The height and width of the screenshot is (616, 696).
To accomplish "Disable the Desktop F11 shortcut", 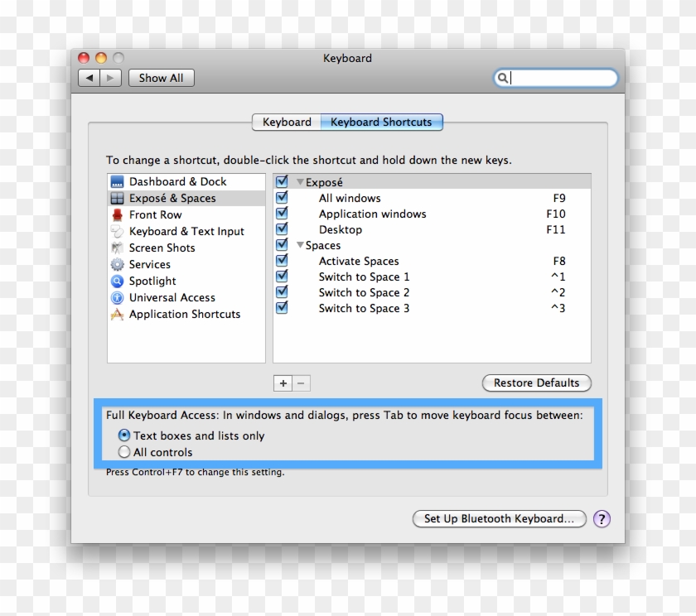I will [x=282, y=229].
